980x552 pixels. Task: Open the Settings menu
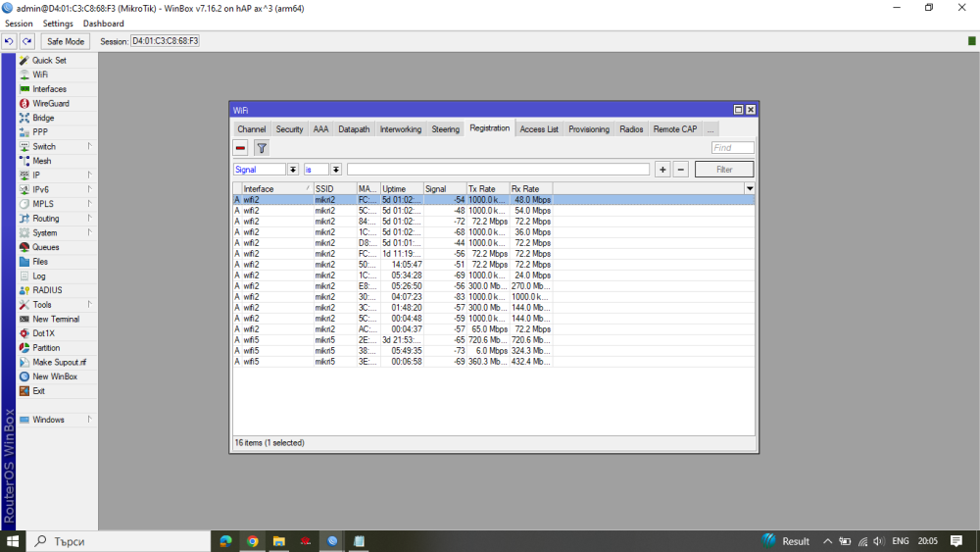tap(58, 24)
